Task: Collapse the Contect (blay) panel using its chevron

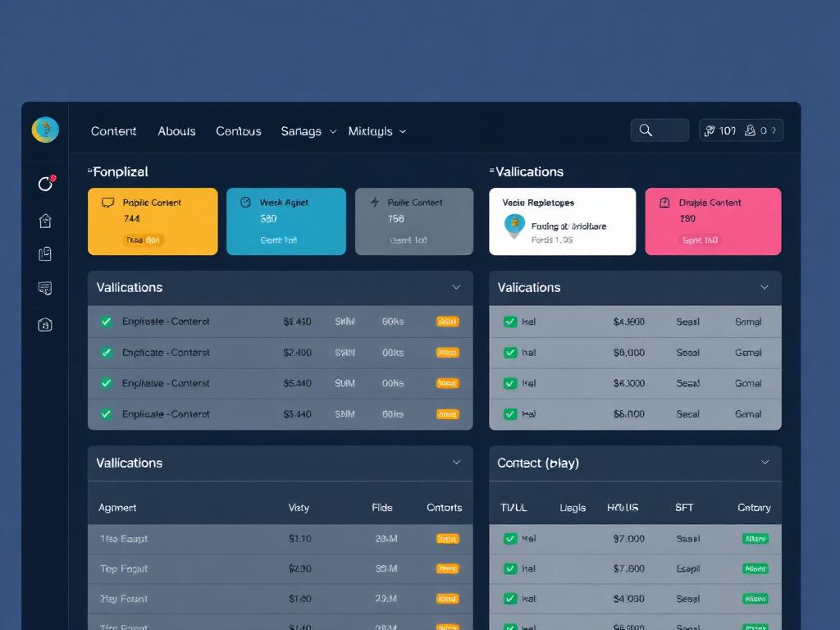Action: click(765, 463)
